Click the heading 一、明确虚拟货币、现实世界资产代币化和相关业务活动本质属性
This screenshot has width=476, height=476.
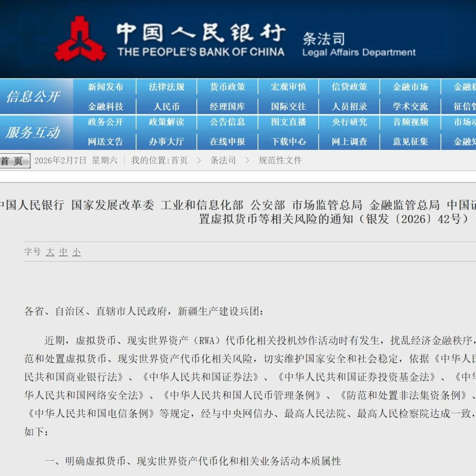pyautogui.click(x=193, y=461)
